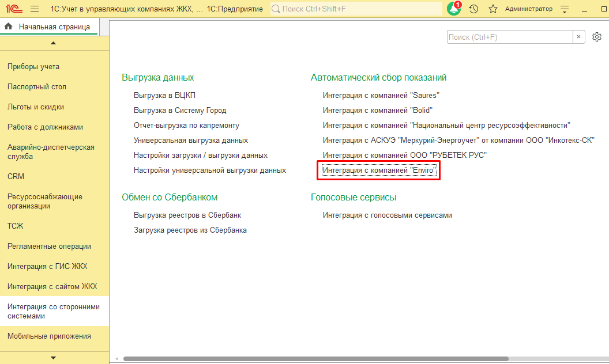609x364 pixels.
Task: Open Мобильные приложения section
Action: (50, 336)
